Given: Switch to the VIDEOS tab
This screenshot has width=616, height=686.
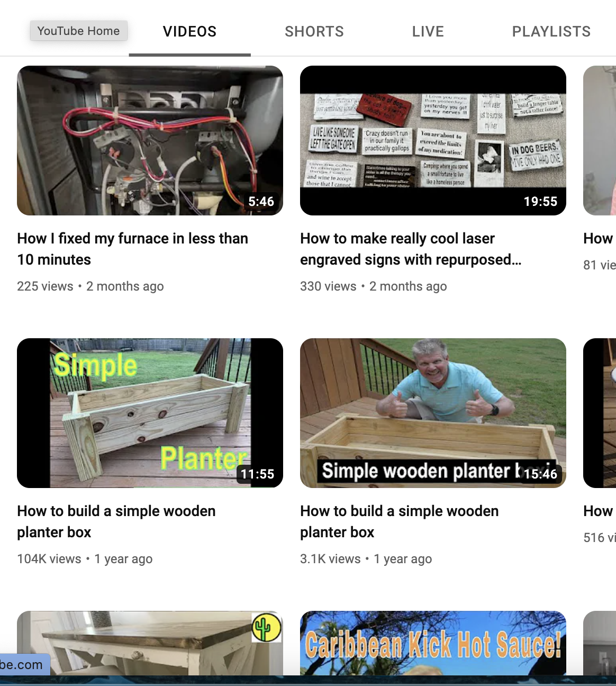Looking at the screenshot, I should [x=189, y=32].
